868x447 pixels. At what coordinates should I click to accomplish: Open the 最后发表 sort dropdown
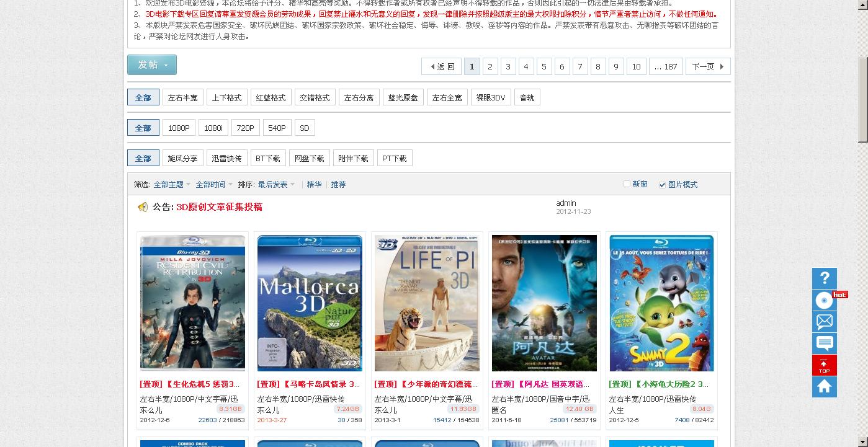tap(276, 185)
